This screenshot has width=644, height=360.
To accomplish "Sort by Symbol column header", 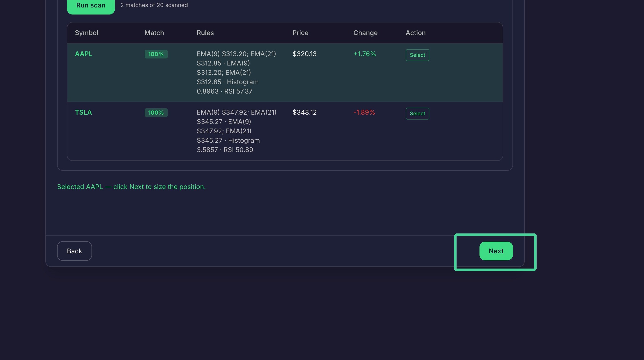I will tap(87, 33).
